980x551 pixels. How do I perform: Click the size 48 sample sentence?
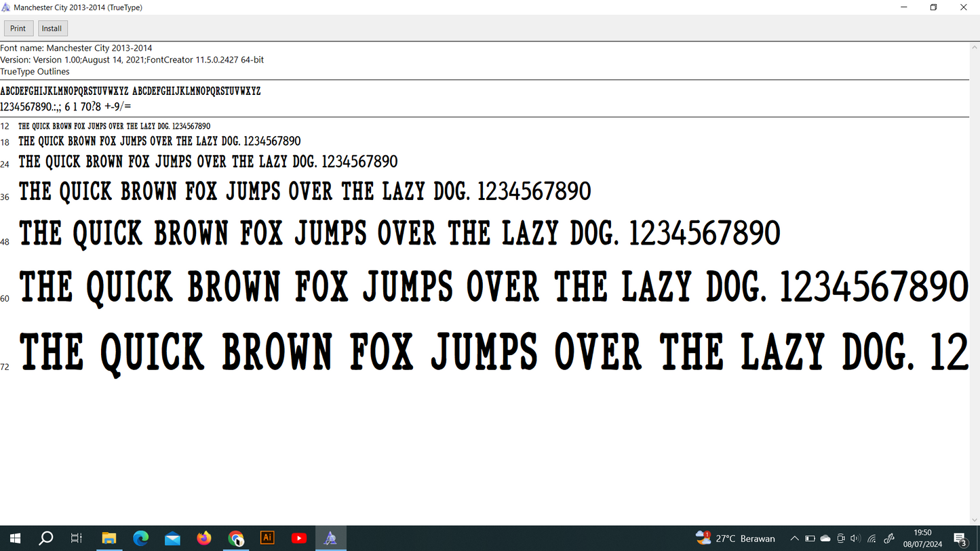pos(399,233)
